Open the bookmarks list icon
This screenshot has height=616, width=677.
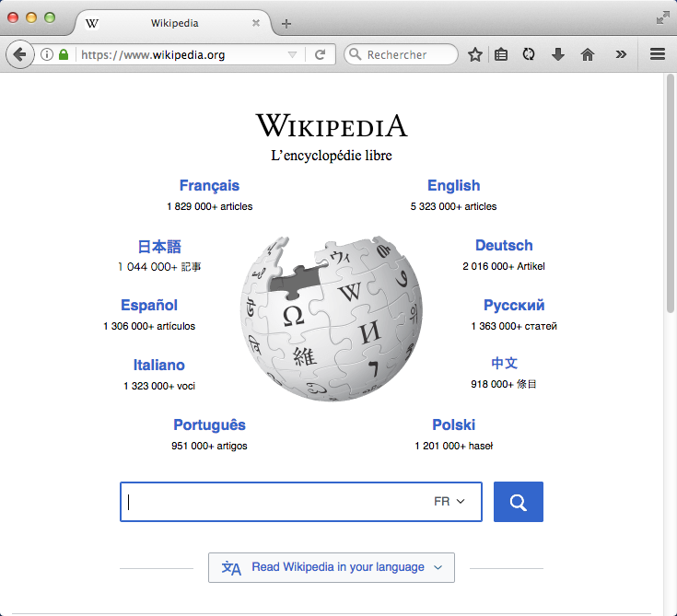(501, 54)
